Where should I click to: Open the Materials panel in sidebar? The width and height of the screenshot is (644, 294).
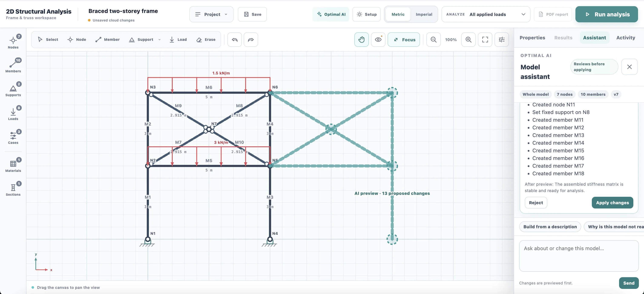[13, 165]
